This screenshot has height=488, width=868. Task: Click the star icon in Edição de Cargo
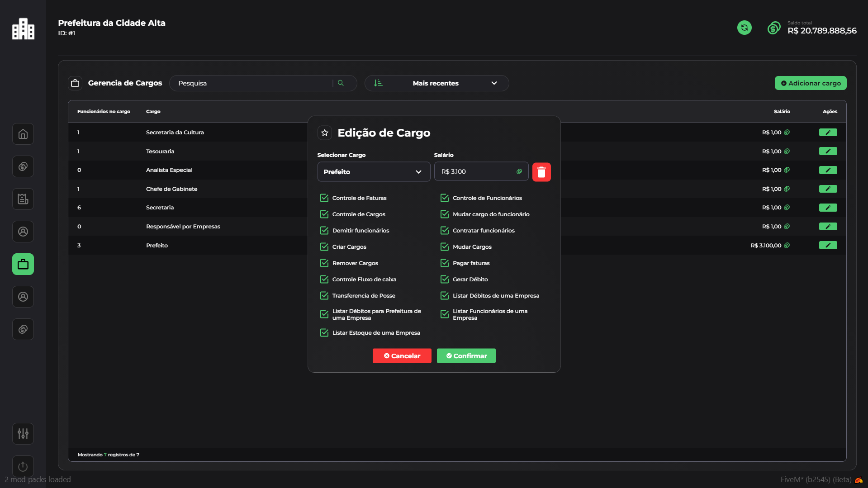pos(325,133)
